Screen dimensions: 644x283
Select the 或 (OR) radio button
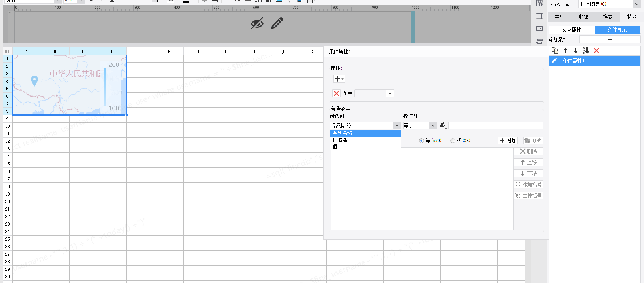[x=453, y=141]
